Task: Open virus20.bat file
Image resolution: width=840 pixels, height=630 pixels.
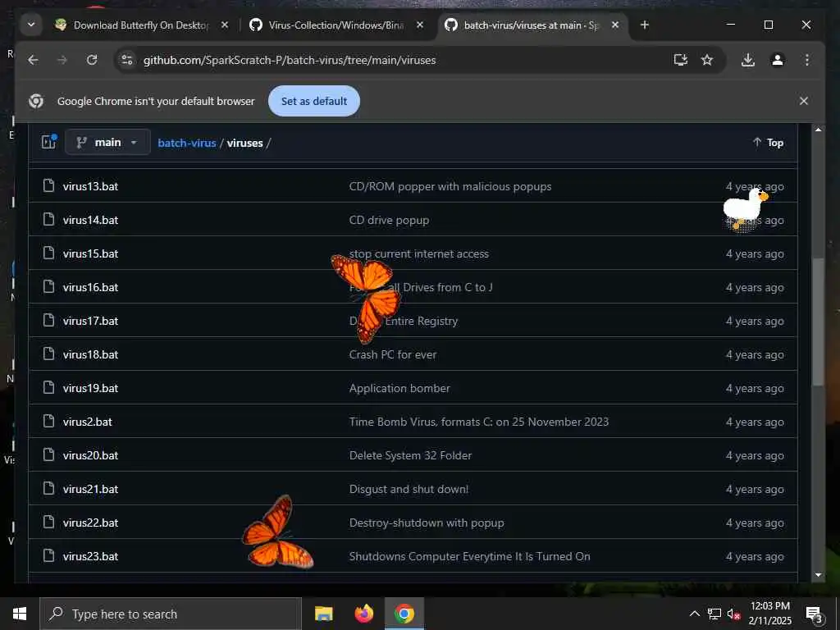Action: (90, 455)
